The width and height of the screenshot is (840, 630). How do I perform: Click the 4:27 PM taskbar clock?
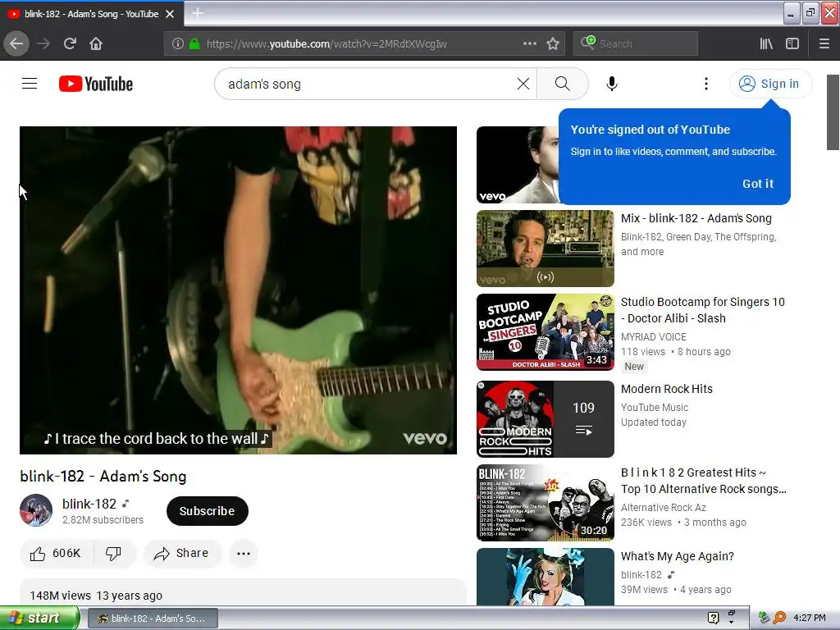pyautogui.click(x=810, y=618)
